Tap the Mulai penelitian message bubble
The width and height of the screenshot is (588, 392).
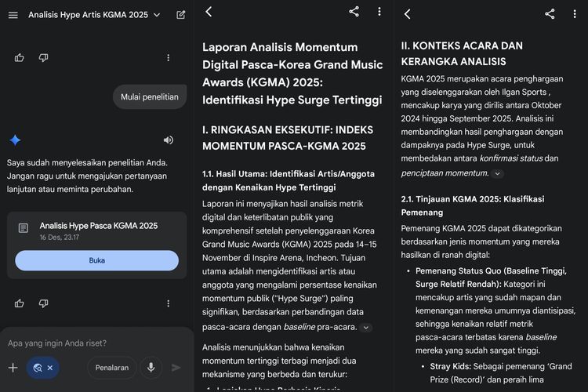coord(150,96)
